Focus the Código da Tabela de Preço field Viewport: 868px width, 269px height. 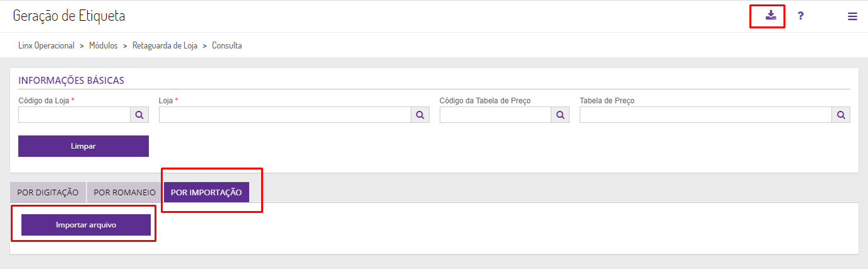click(x=495, y=115)
